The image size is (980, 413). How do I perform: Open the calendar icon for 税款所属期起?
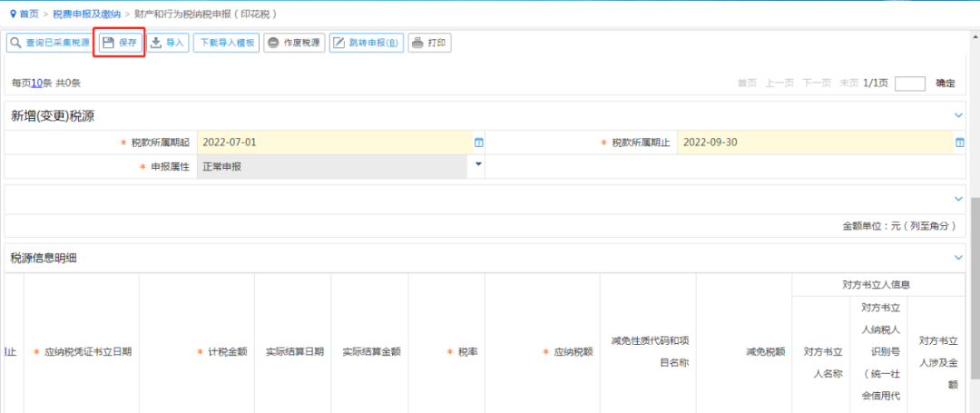(x=479, y=143)
